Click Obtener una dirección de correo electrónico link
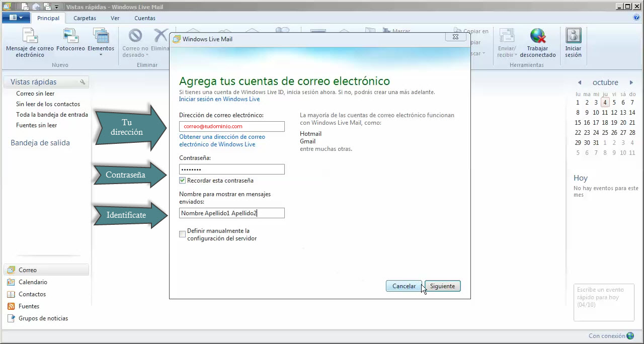644x344 pixels. pyautogui.click(x=222, y=140)
